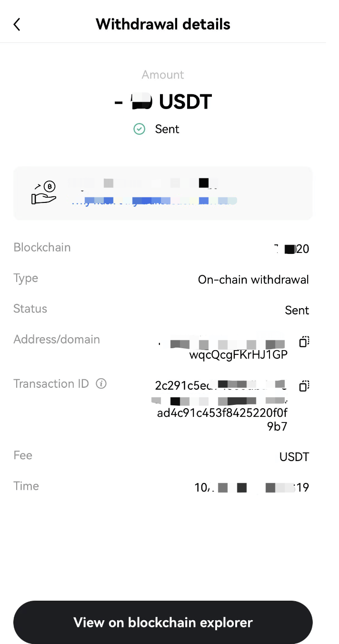Select the transaction hash line ad4c91c453f8425220f0f
This screenshot has height=644, width=339.
222,413
